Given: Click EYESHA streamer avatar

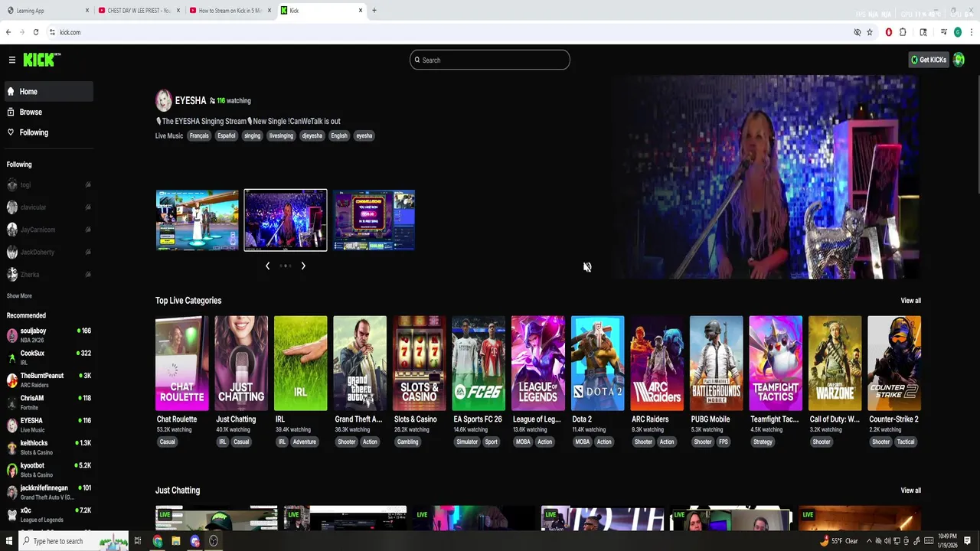Looking at the screenshot, I should point(164,100).
